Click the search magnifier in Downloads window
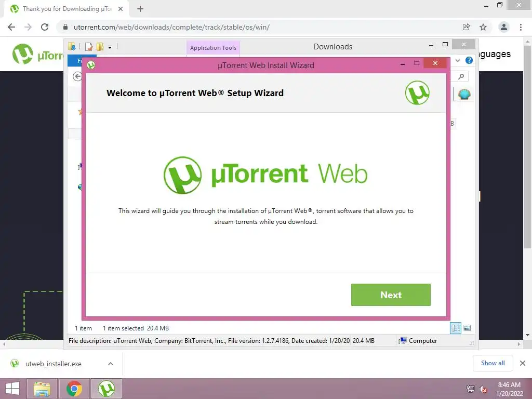 (x=461, y=77)
